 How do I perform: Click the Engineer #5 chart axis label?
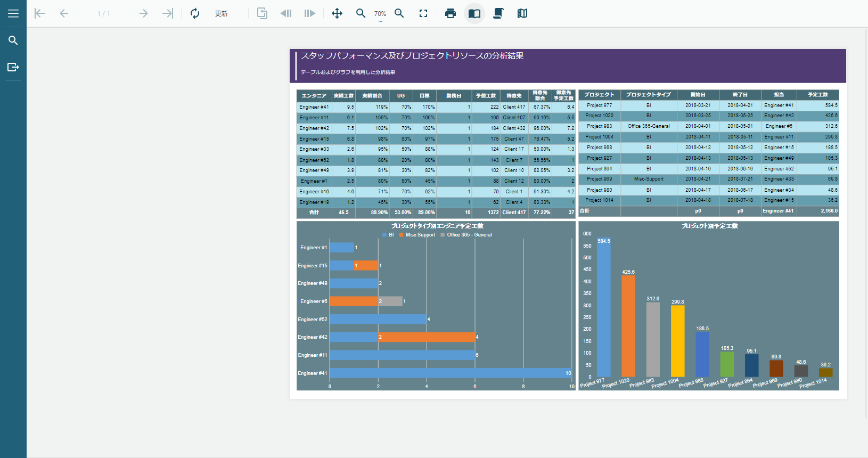(314, 301)
